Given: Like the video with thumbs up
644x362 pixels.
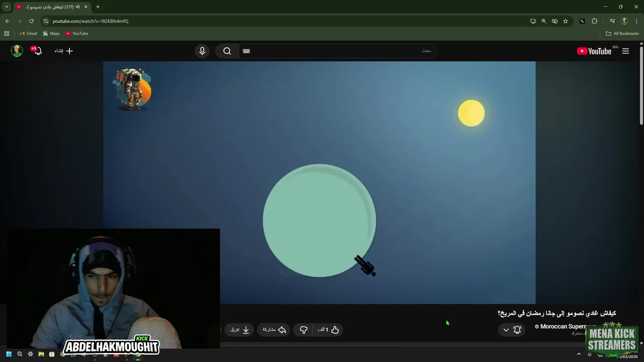Looking at the screenshot, I should coord(329,330).
